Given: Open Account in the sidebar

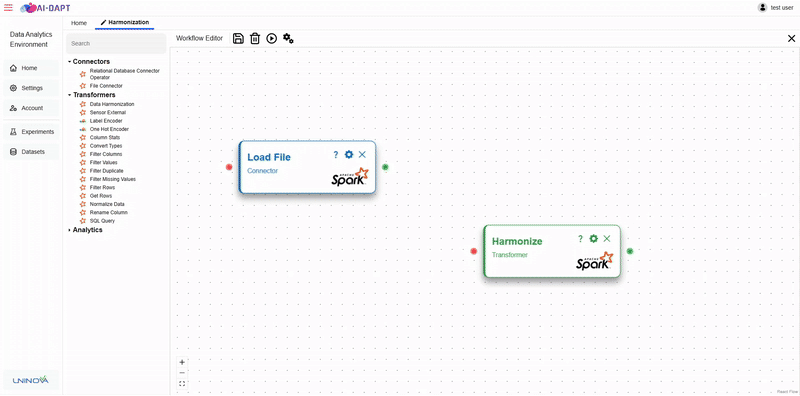Looking at the screenshot, I should 31,108.
